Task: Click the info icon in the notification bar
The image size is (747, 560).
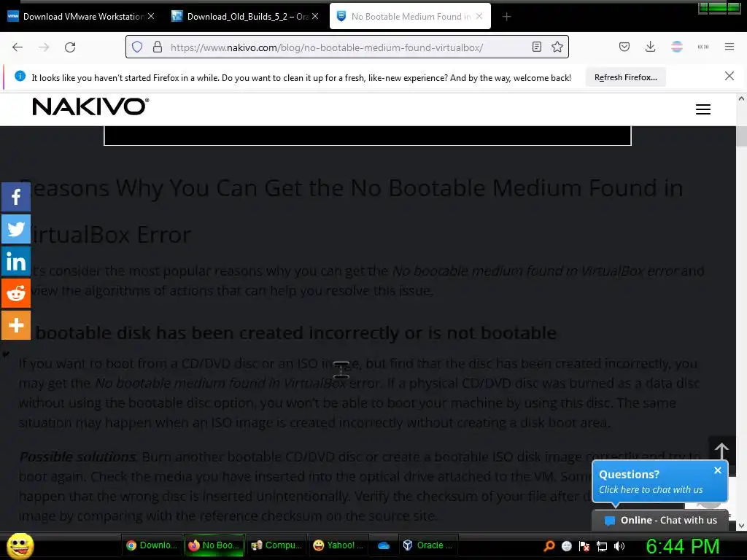Action: click(20, 76)
